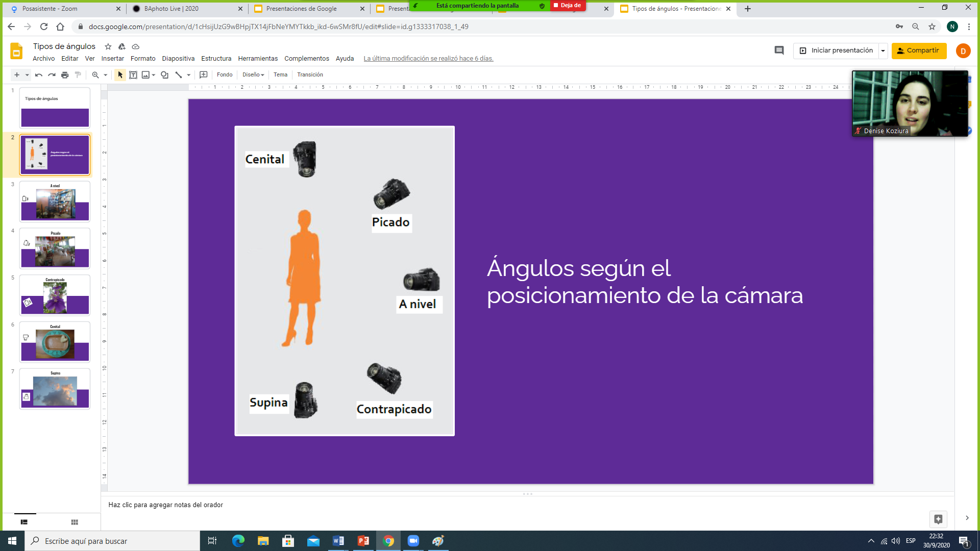The image size is (980, 551).
Task: Click the undo arrow icon
Action: 38,74
